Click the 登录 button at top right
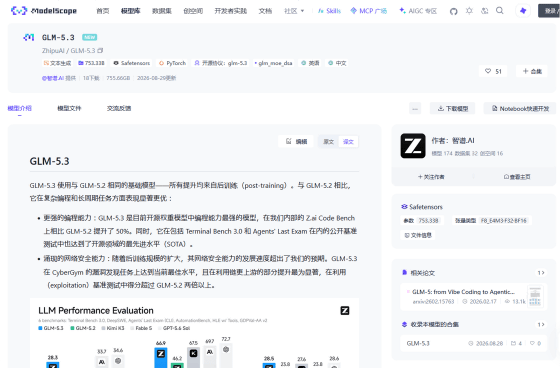560x368 pixels. pyautogui.click(x=549, y=11)
